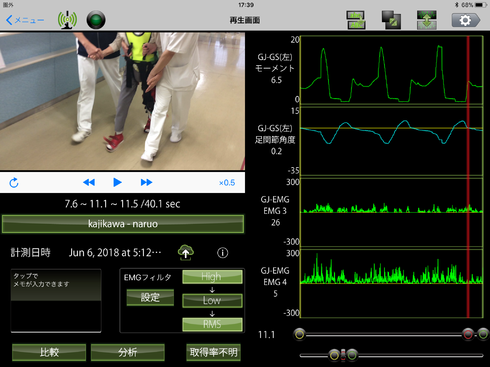Select the 7.6 ~ 11.1 ~ 11.5 /40.1 sec text
Image resolution: width=490 pixels, height=367 pixels.
click(x=122, y=204)
